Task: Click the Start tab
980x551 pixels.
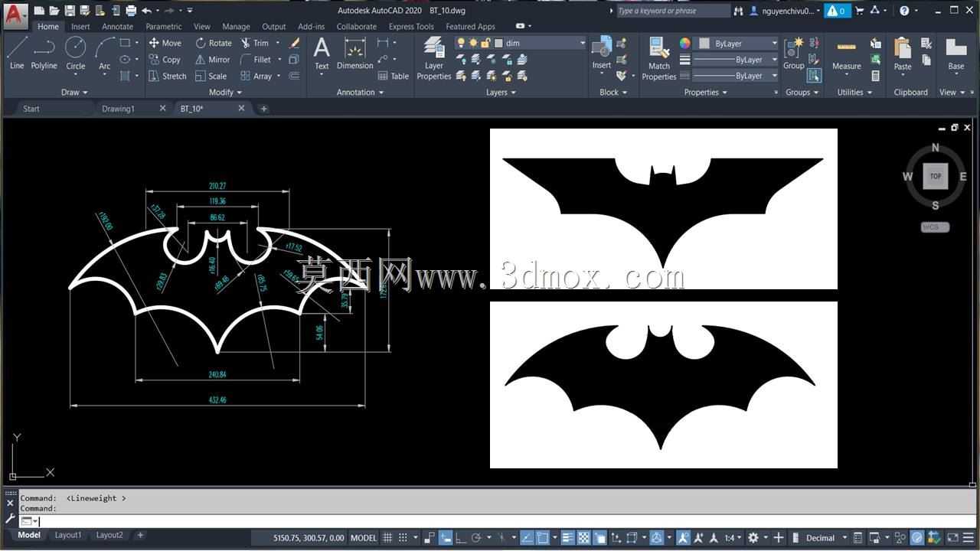Action: (x=31, y=109)
